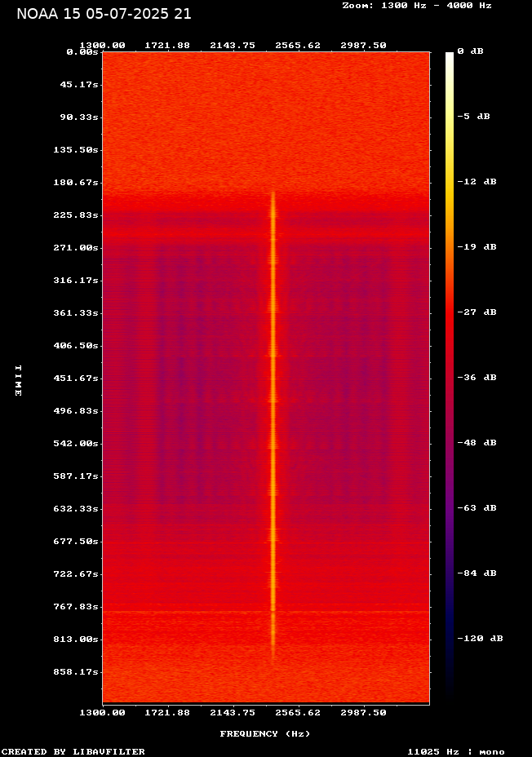
Task: Click the -120 dB legend label
Action: click(x=480, y=638)
